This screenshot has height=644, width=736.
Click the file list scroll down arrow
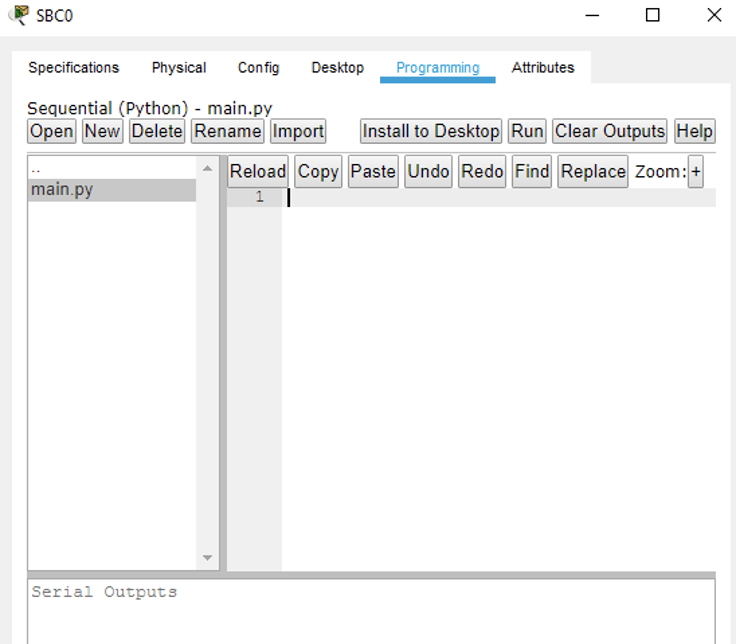(x=208, y=558)
